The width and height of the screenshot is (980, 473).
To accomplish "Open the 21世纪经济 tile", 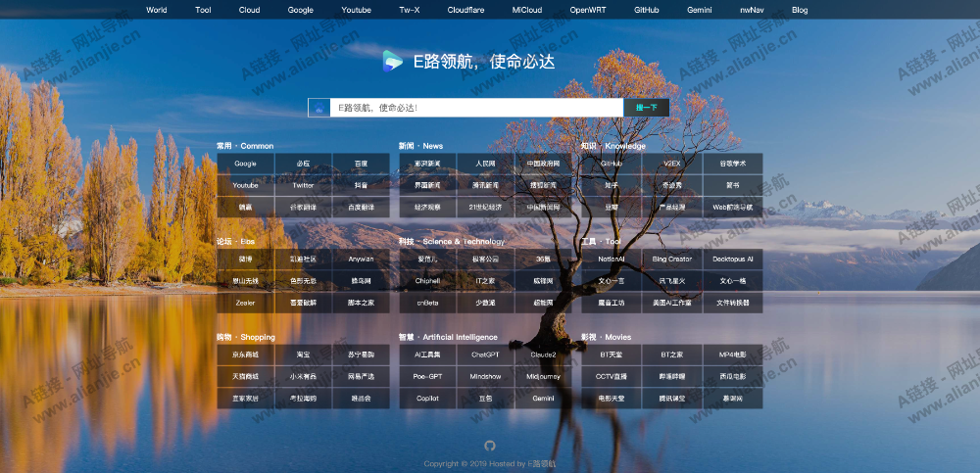I will (485, 207).
